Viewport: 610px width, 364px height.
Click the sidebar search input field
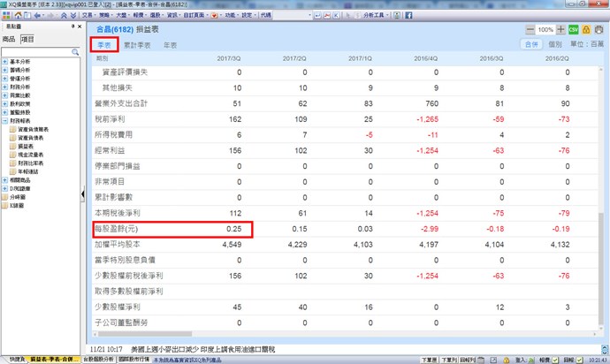[x=35, y=51]
